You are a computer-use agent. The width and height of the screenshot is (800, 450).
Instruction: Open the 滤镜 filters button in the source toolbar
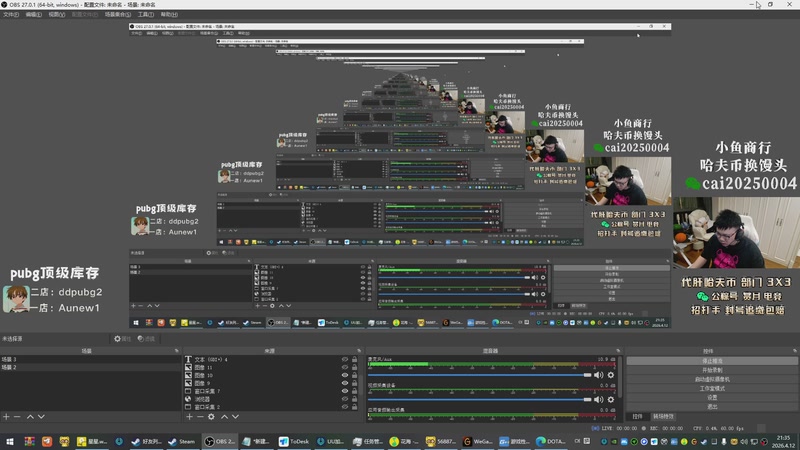146,339
